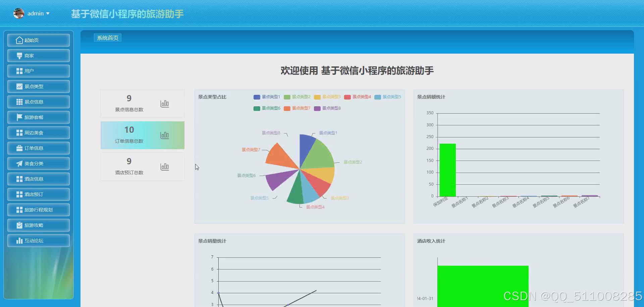Click the number 10 on orders card
The height and width of the screenshot is (307, 644).
[129, 130]
